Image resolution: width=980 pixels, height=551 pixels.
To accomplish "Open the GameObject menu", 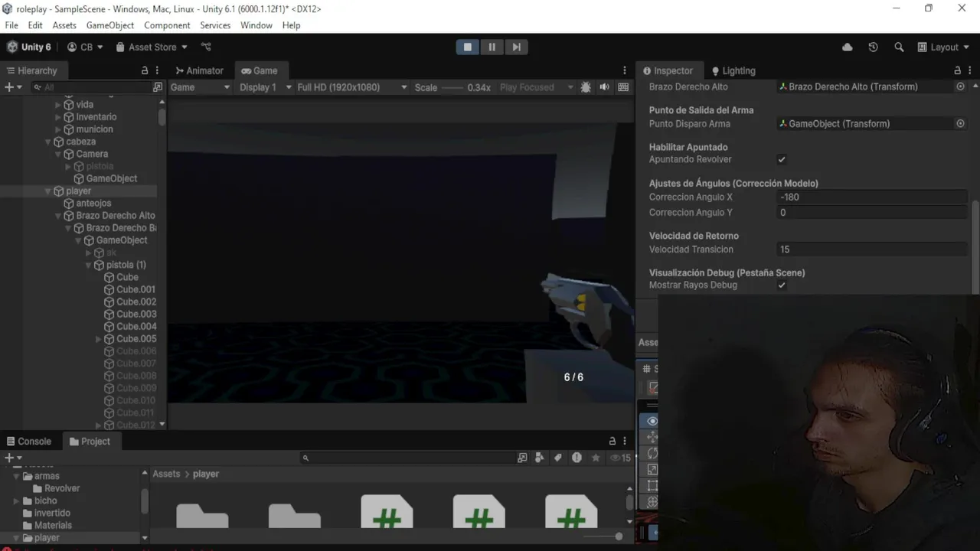I will point(110,25).
